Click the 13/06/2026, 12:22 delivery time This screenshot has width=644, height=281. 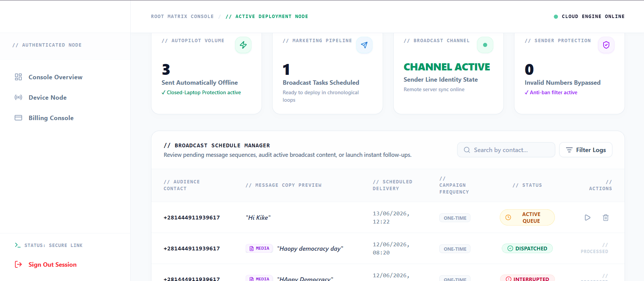point(391,218)
